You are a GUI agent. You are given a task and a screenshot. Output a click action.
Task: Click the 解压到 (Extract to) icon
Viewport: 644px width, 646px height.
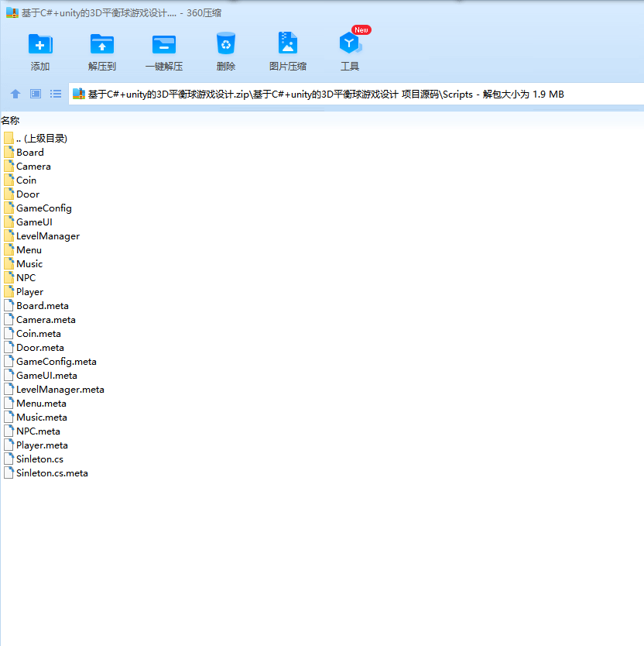tap(101, 44)
